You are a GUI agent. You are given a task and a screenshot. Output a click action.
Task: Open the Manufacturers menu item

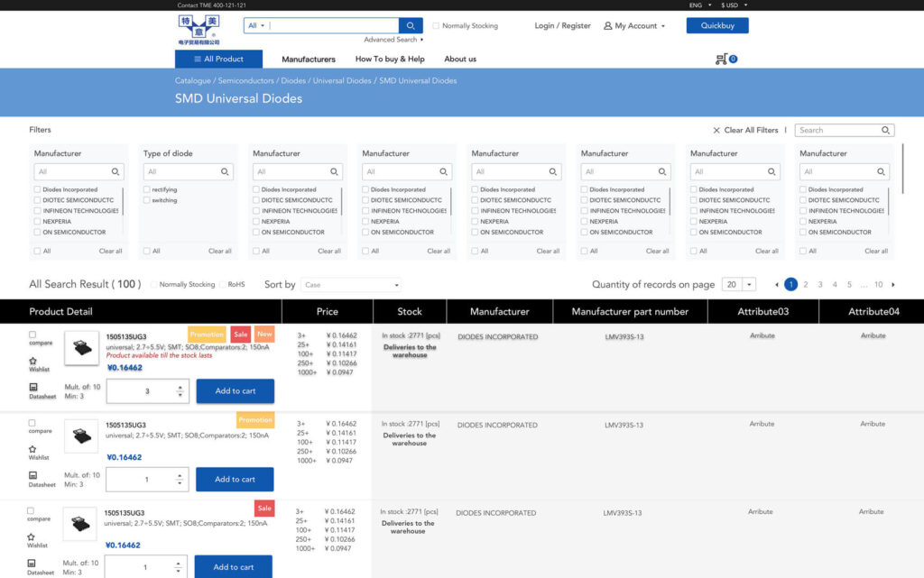pos(309,59)
